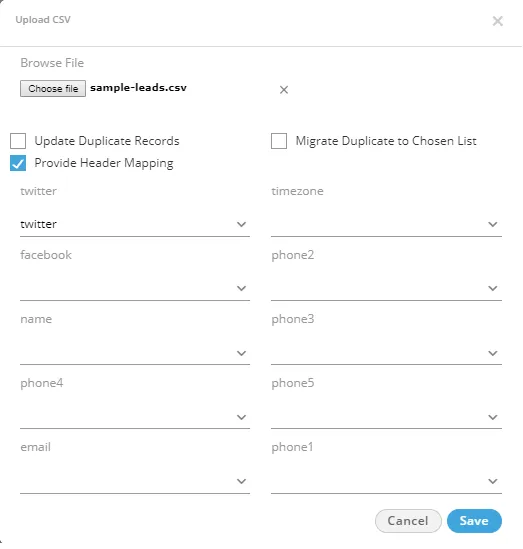523x549 pixels.
Task: Click the Choose file button
Action: click(53, 88)
